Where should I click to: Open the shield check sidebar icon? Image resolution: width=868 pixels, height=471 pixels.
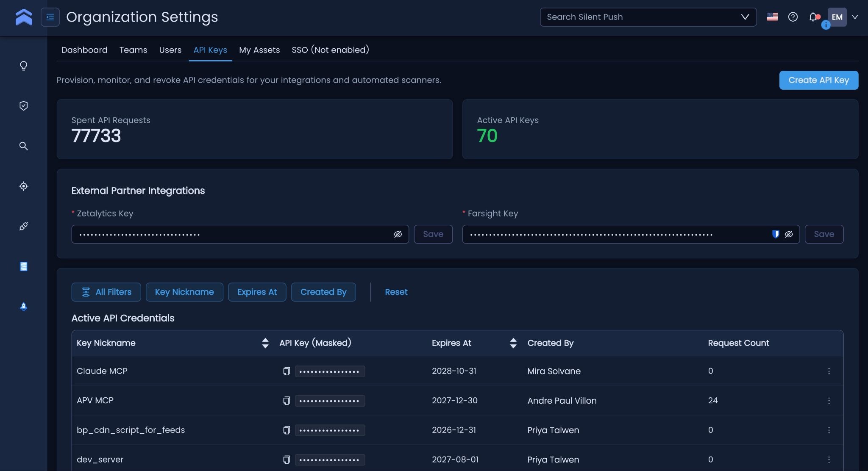pyautogui.click(x=24, y=106)
